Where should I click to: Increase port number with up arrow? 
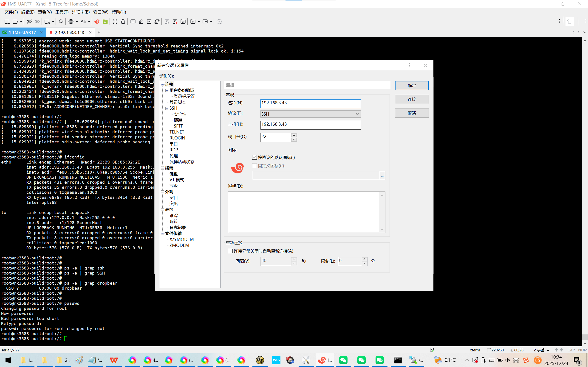pyautogui.click(x=294, y=135)
